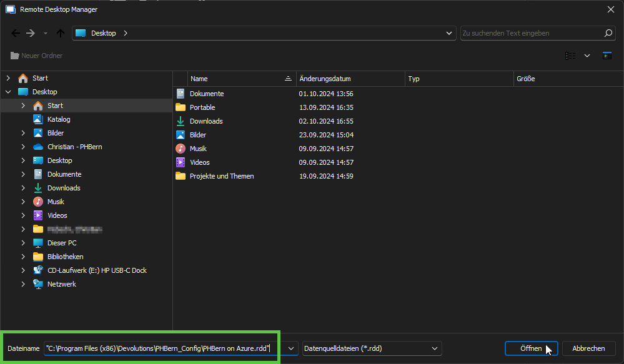
Task: Click the view layout icon
Action: point(570,56)
